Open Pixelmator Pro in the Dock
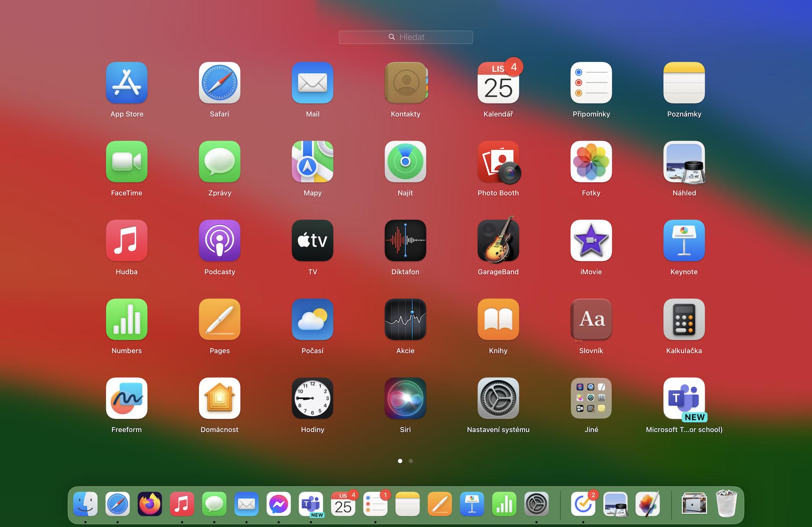The width and height of the screenshot is (812, 527). click(647, 504)
